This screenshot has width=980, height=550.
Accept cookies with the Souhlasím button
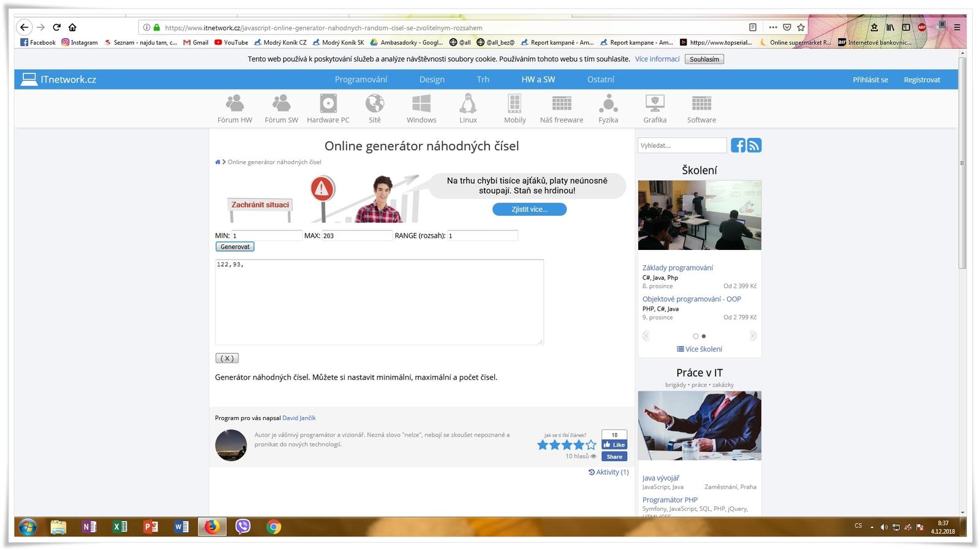(x=704, y=59)
